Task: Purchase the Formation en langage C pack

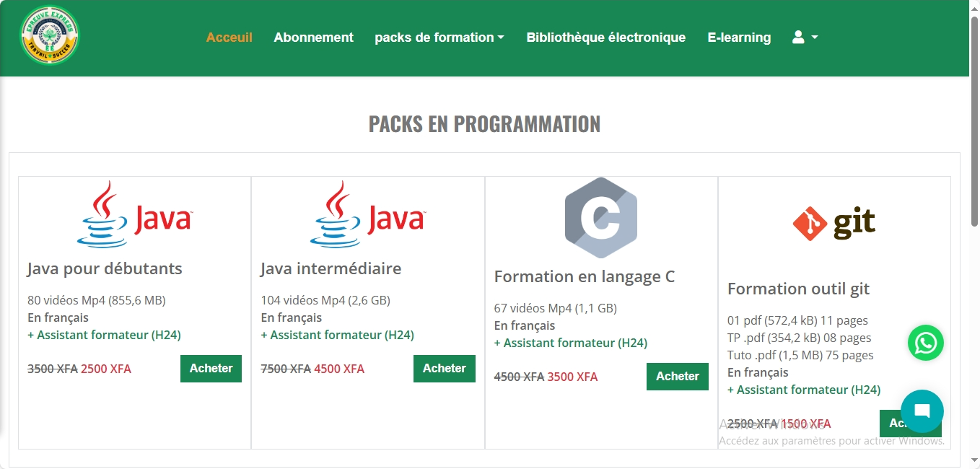Action: click(x=677, y=377)
